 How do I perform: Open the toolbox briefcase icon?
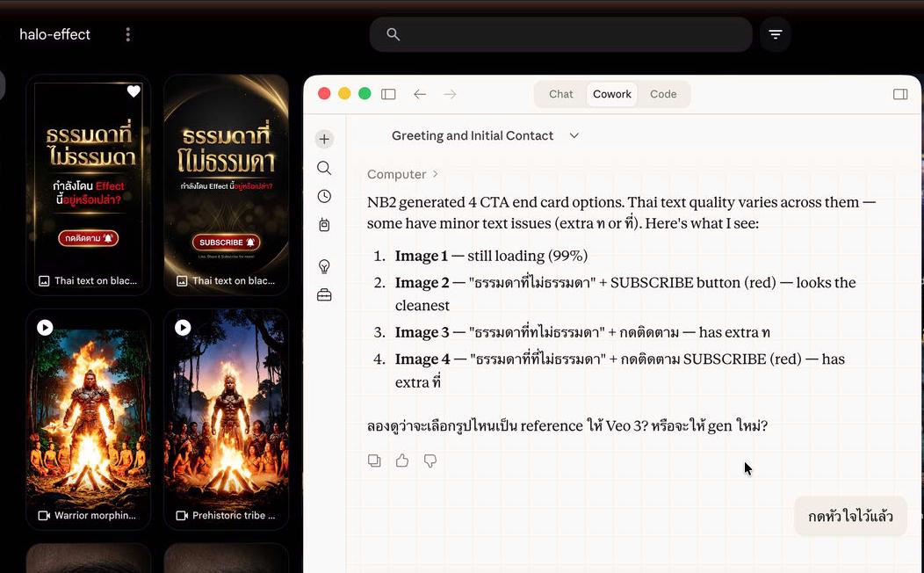[x=324, y=295]
